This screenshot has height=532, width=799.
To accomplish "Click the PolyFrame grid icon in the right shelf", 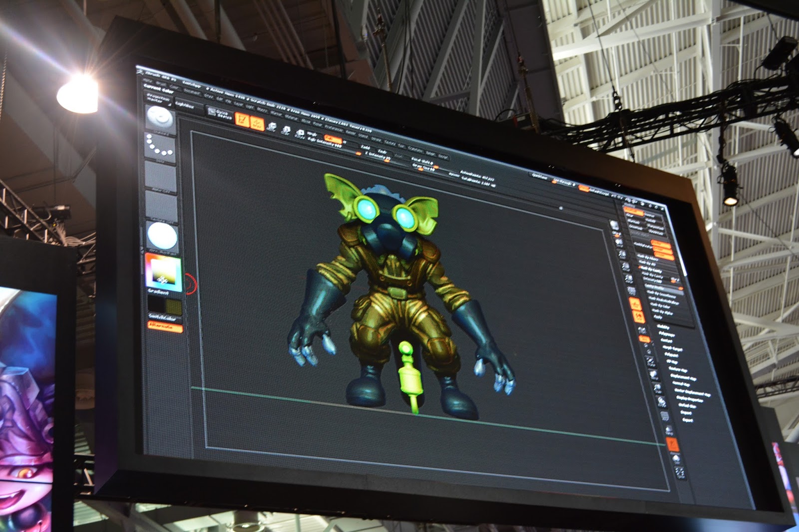I will (x=665, y=416).
